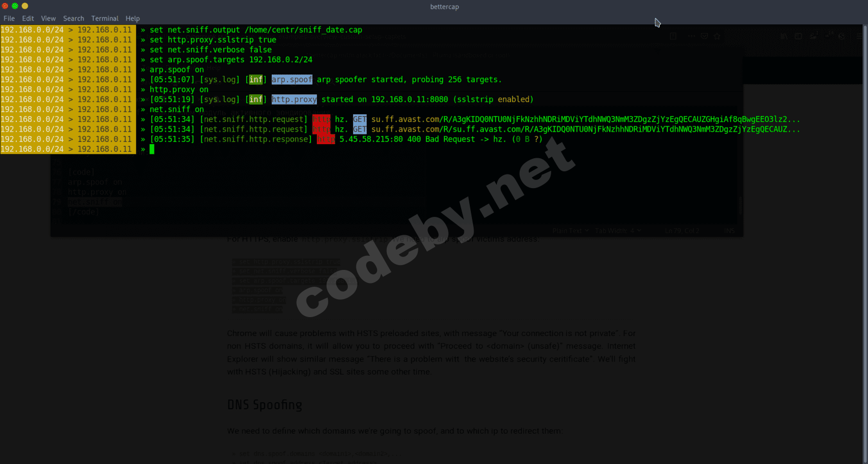868x464 pixels.
Task: Click the highlighted 'http.proxy' module tag
Action: 294,99
